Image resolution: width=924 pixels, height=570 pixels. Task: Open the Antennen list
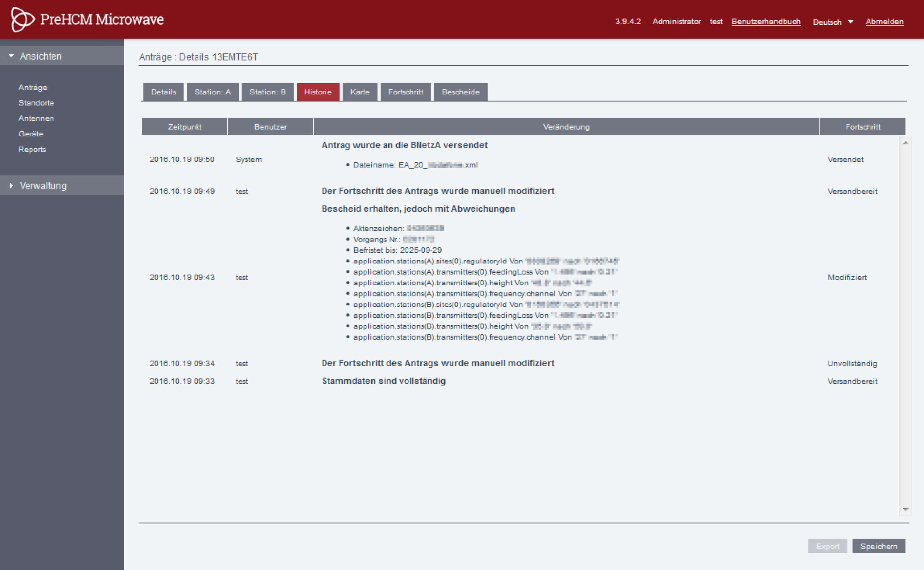point(36,118)
